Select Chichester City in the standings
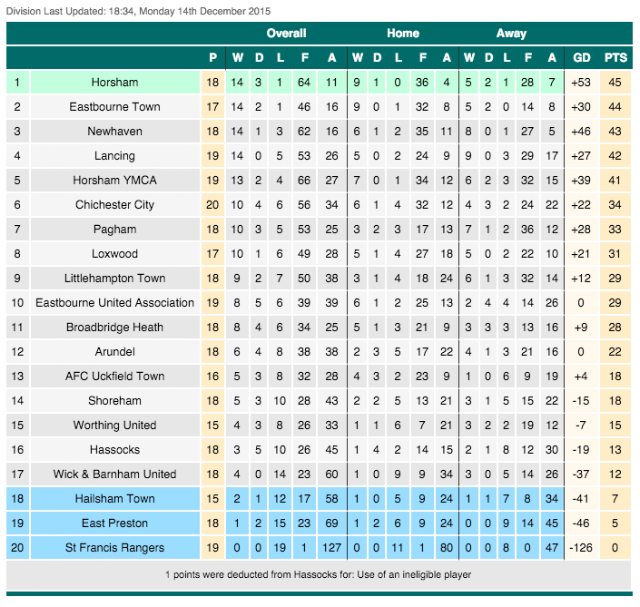This screenshot has height=607, width=640. tap(115, 205)
